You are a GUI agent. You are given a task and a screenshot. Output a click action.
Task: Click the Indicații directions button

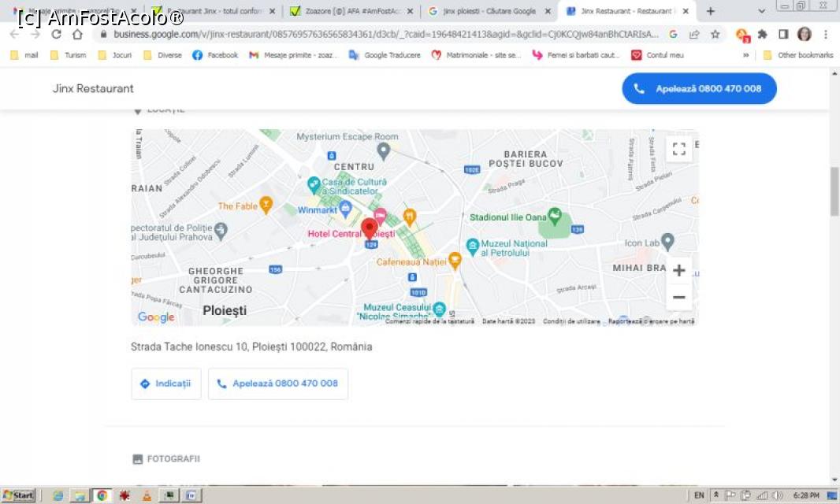click(166, 384)
